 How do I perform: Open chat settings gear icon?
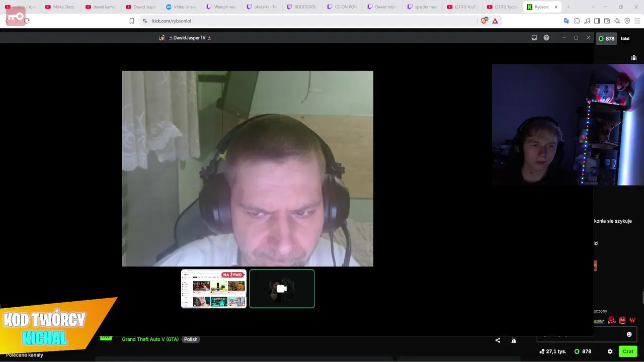[610, 351]
